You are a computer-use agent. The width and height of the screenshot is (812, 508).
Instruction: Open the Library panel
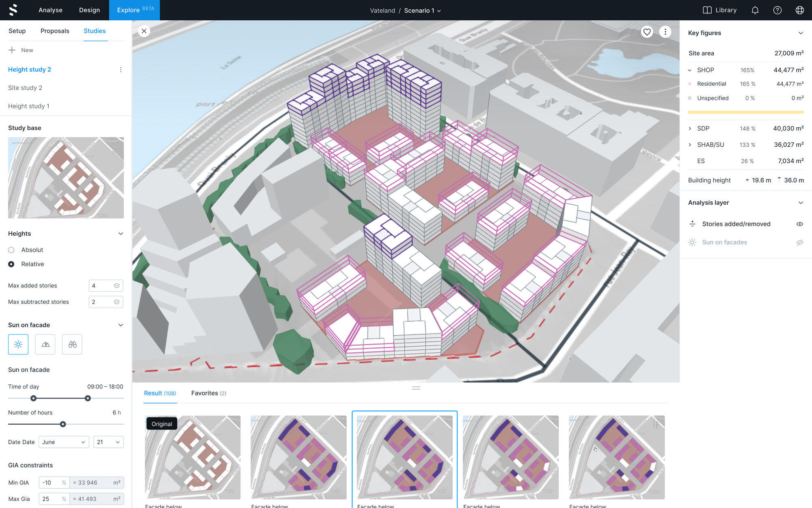(x=719, y=10)
